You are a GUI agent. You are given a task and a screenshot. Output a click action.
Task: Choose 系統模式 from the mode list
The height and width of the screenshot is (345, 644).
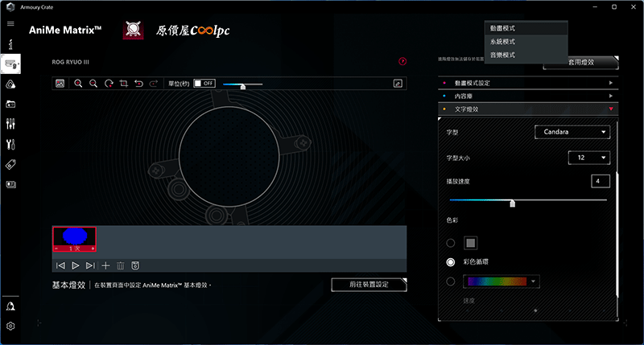click(526, 42)
